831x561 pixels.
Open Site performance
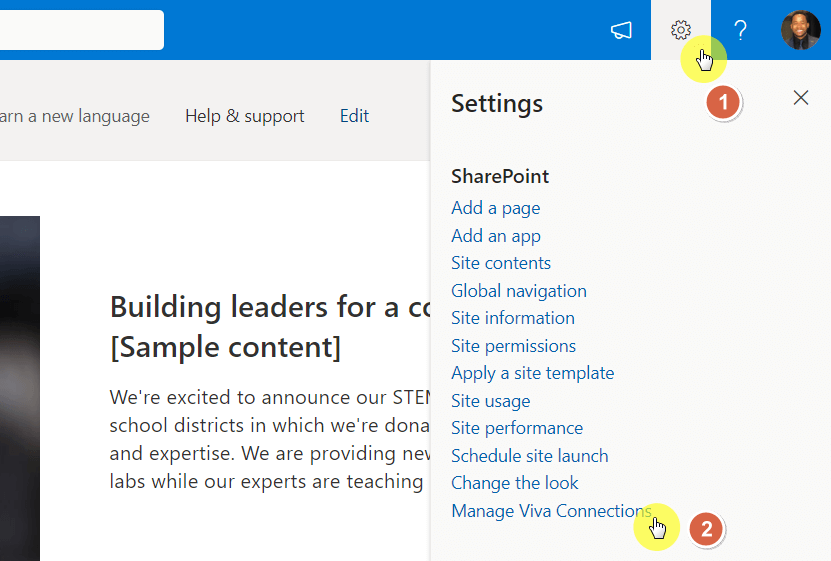pyautogui.click(x=517, y=428)
